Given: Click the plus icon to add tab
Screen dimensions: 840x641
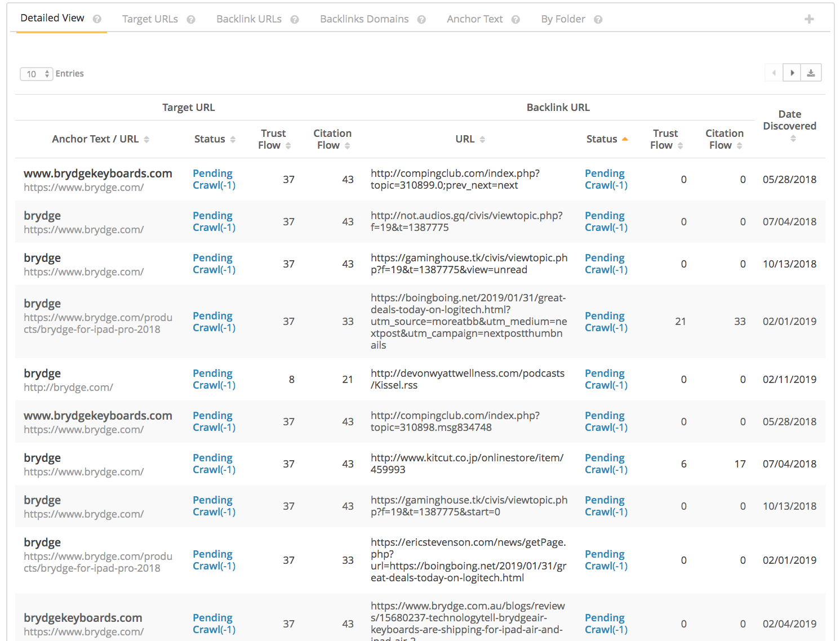Looking at the screenshot, I should click(809, 19).
